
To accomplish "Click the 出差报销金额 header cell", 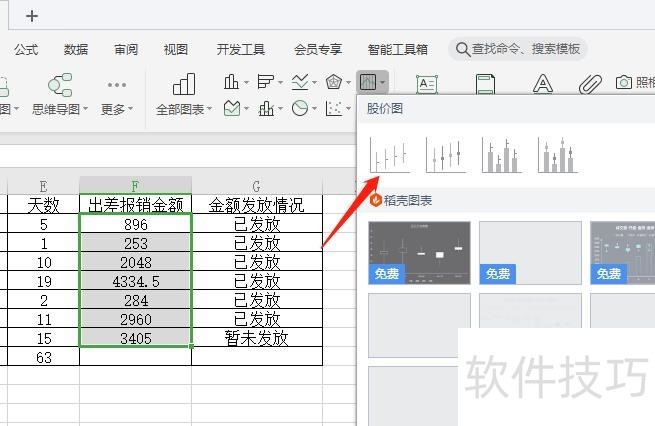I will click(135, 204).
